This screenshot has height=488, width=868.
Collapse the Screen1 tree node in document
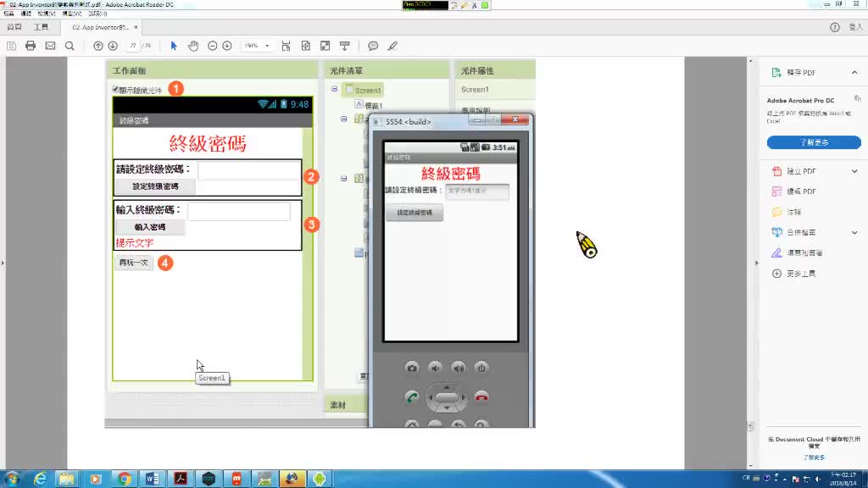334,89
